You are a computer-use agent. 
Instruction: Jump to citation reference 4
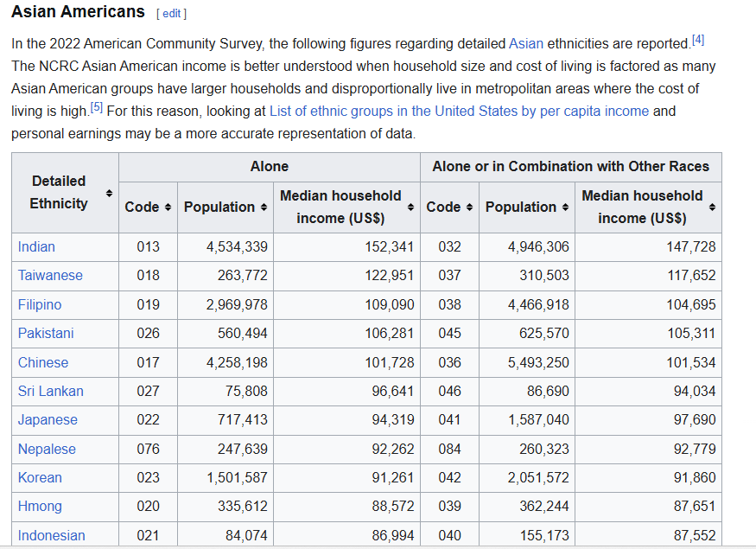[698, 40]
